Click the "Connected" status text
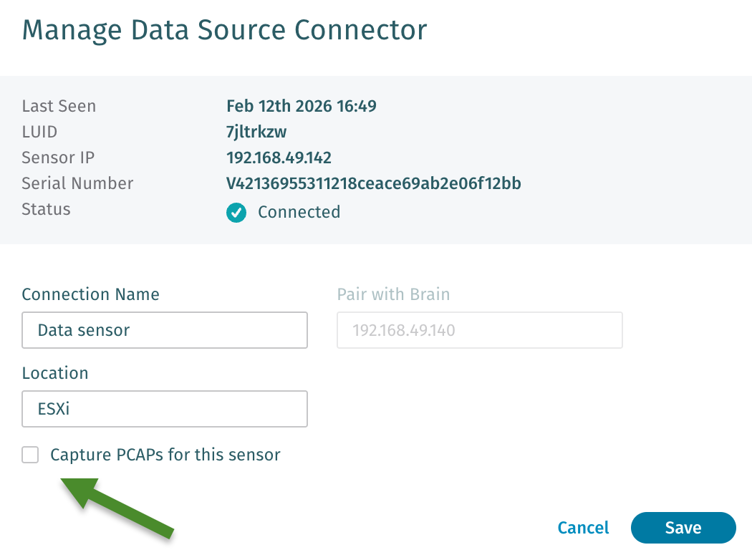 (299, 212)
